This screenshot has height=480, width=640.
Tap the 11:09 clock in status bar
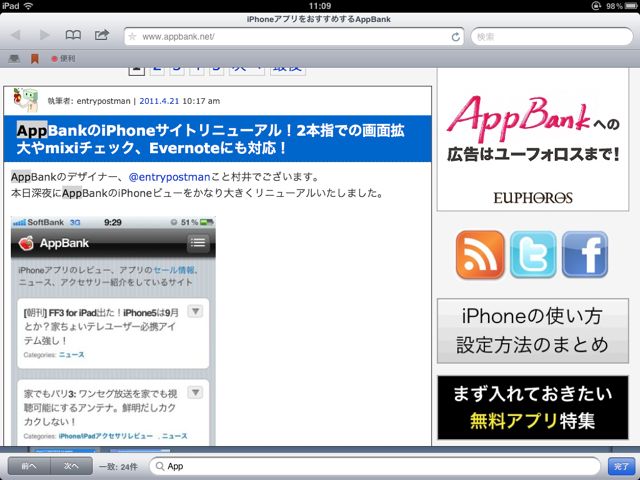320,6
